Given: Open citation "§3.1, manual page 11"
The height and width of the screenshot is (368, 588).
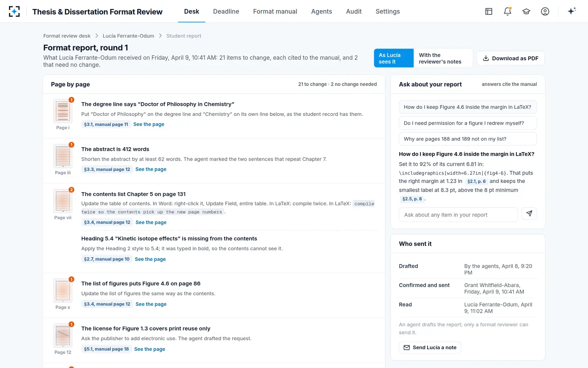Looking at the screenshot, I should click(106, 124).
